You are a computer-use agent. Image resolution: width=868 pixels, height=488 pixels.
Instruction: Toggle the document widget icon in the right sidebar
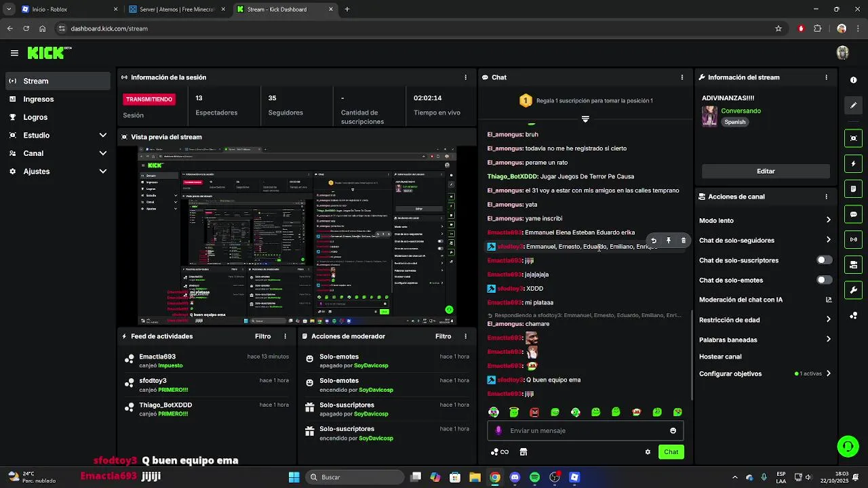853,188
